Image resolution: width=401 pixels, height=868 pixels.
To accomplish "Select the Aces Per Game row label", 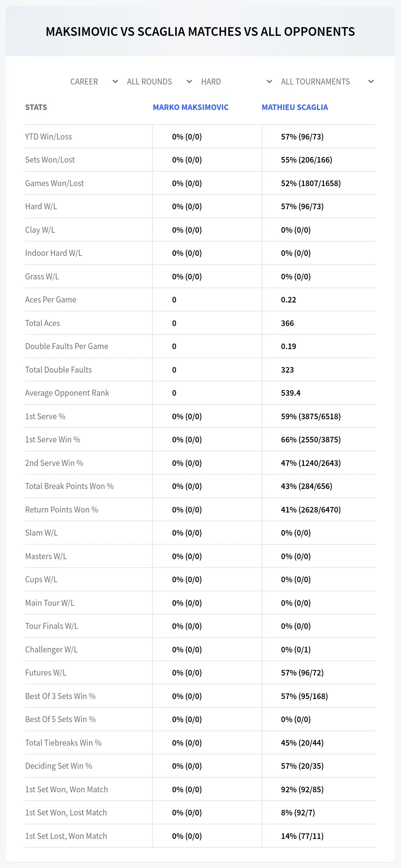I will [x=51, y=300].
